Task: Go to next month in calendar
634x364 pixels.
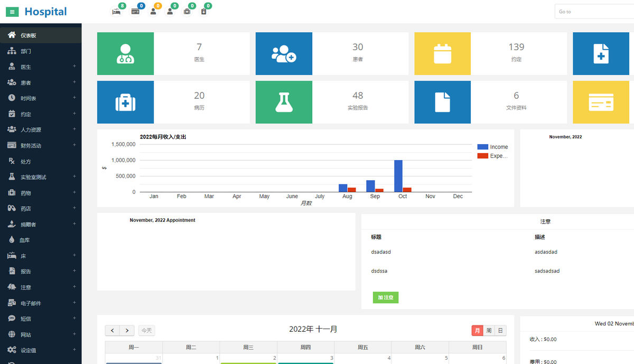Action: pos(127,330)
